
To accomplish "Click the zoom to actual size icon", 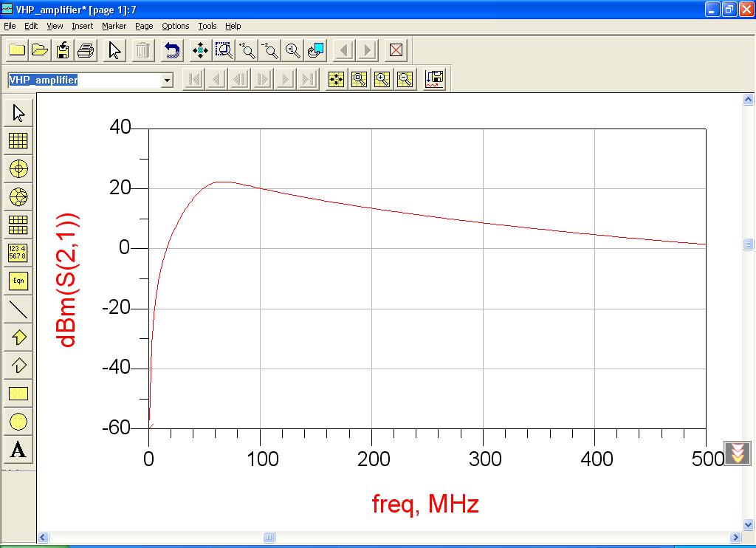I will click(x=292, y=50).
